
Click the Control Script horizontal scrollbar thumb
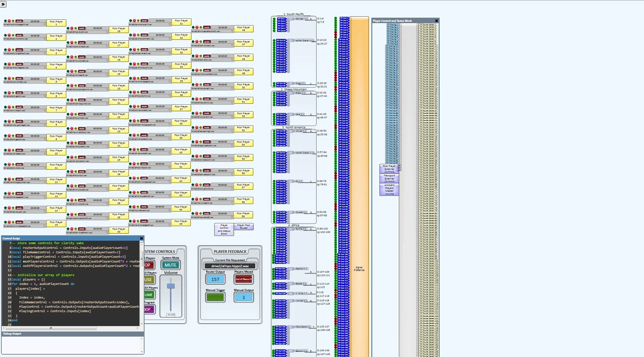click(x=51, y=328)
